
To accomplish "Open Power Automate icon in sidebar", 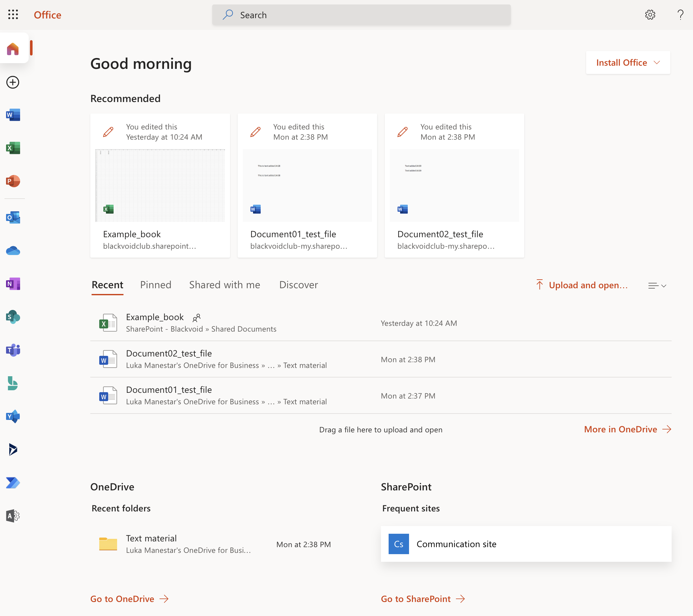I will click(13, 483).
